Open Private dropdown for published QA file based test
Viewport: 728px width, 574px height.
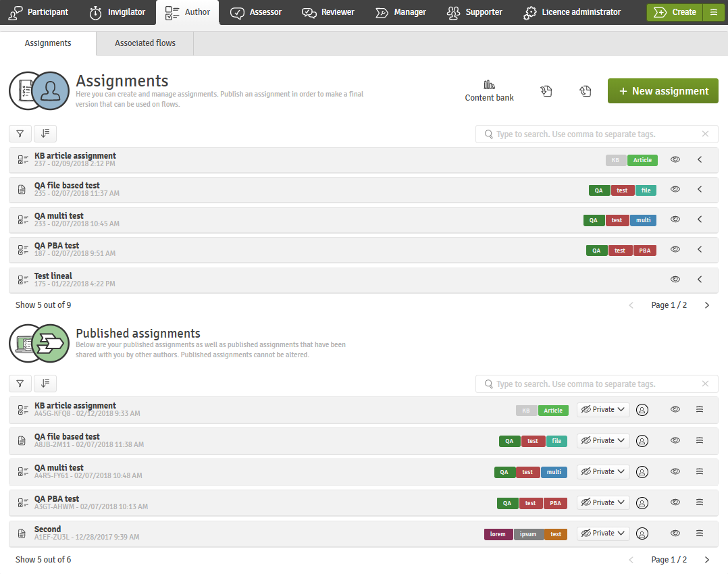(x=603, y=441)
